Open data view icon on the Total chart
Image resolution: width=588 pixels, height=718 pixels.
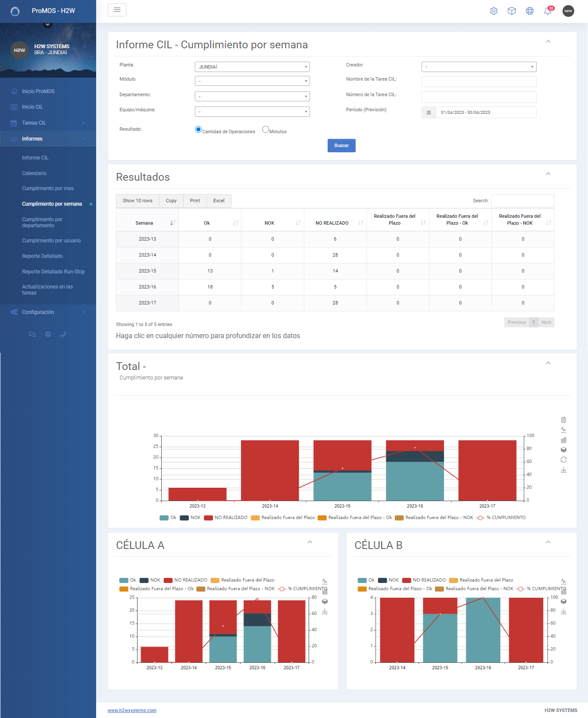(x=563, y=420)
